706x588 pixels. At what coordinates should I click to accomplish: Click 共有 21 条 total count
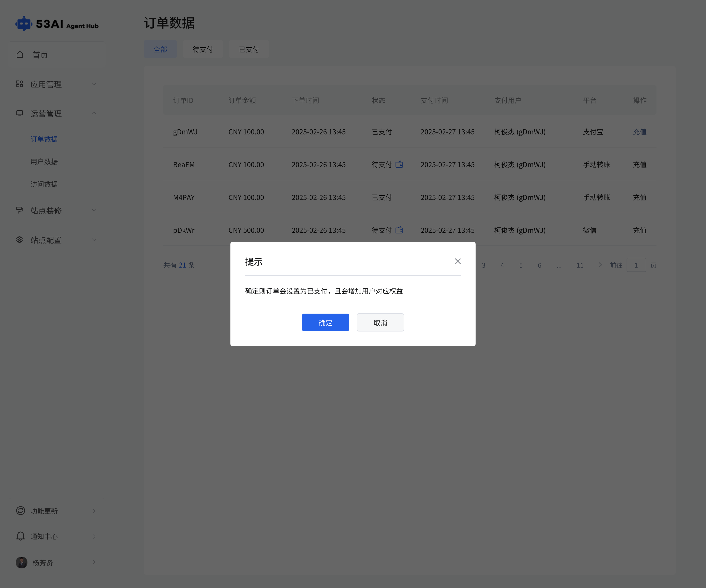coord(179,265)
